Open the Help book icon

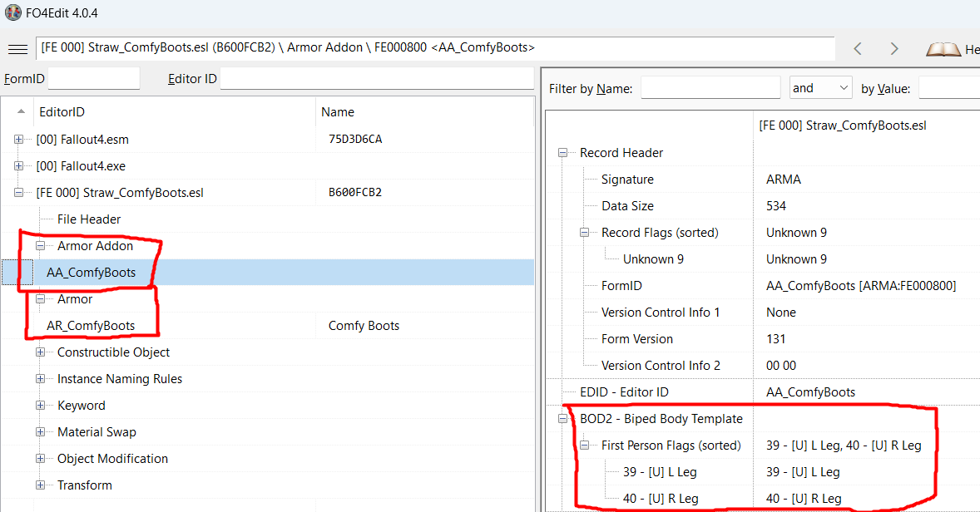tap(943, 49)
